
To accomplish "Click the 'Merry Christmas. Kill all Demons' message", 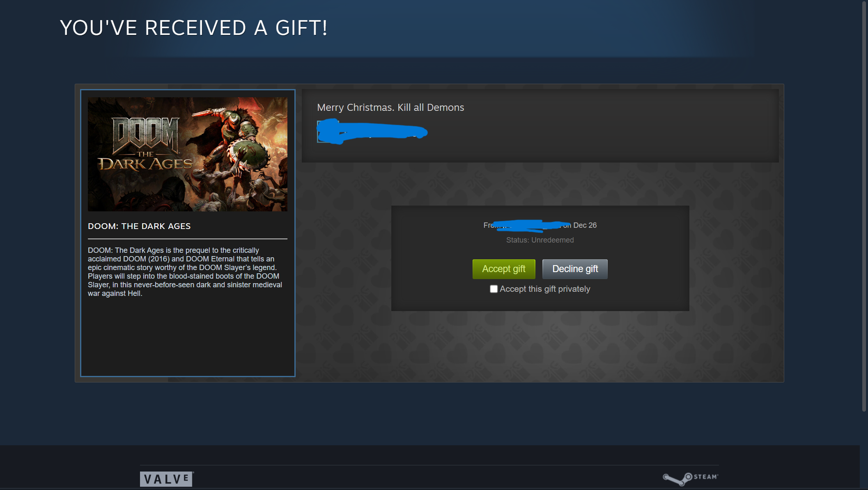I will pos(390,108).
